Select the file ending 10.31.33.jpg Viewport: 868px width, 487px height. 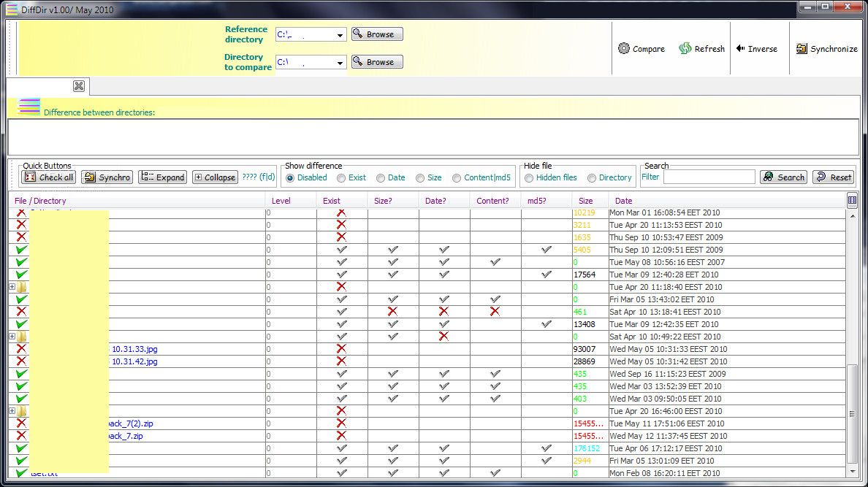click(134, 349)
